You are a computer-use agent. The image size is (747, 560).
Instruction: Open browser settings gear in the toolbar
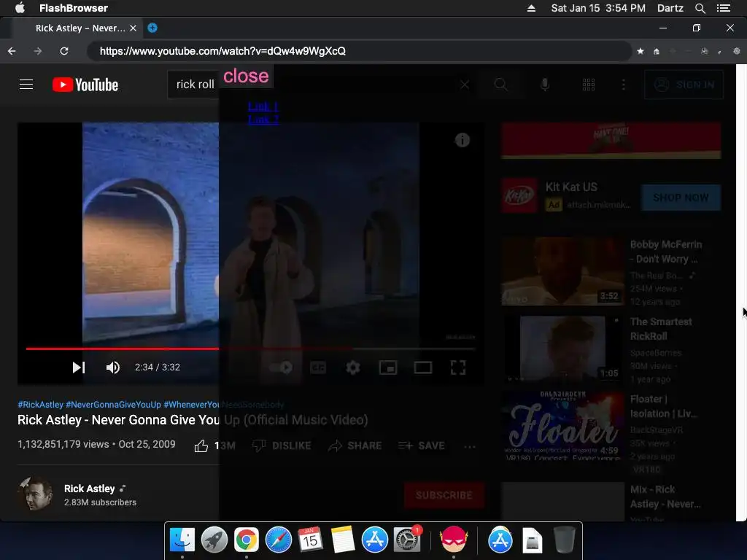tap(737, 51)
